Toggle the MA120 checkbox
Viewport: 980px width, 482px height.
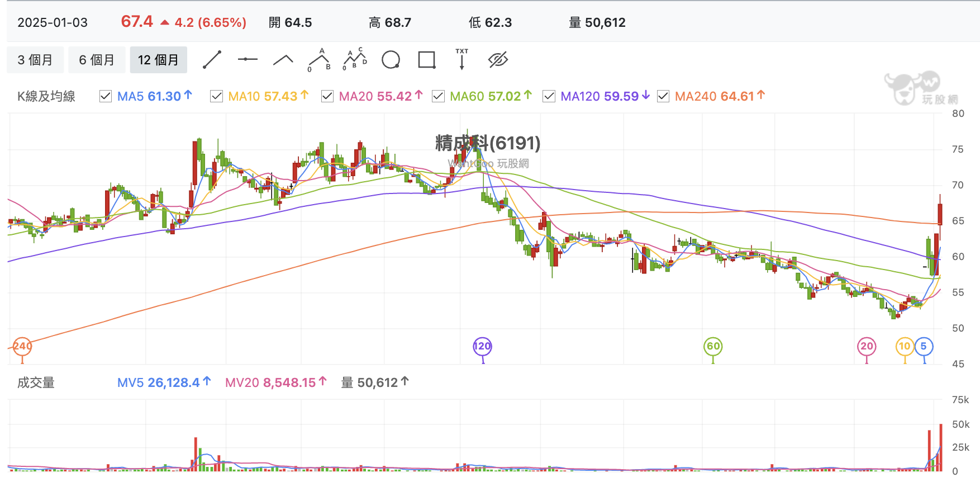[549, 96]
